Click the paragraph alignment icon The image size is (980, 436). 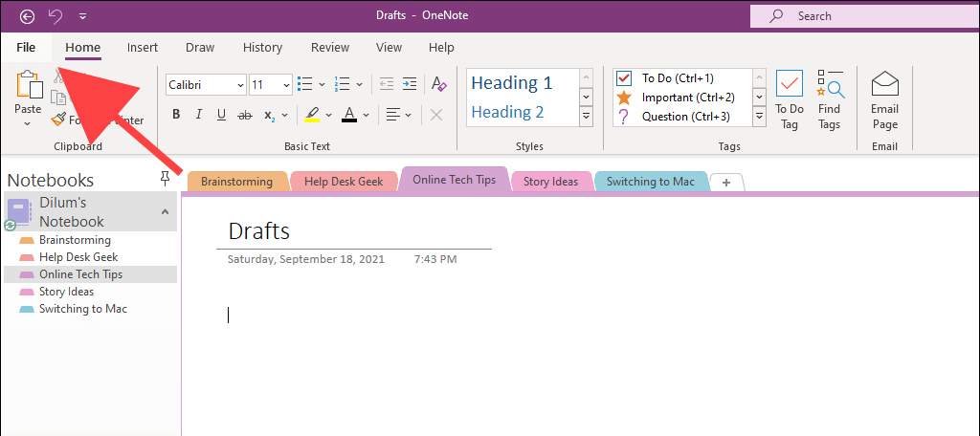click(392, 115)
